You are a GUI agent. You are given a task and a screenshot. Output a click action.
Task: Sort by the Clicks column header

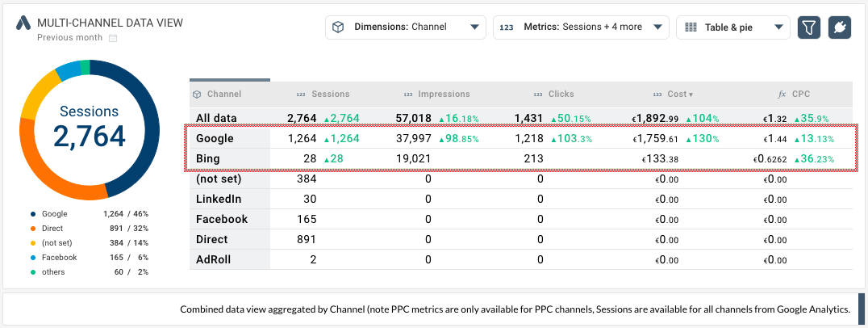click(x=561, y=95)
